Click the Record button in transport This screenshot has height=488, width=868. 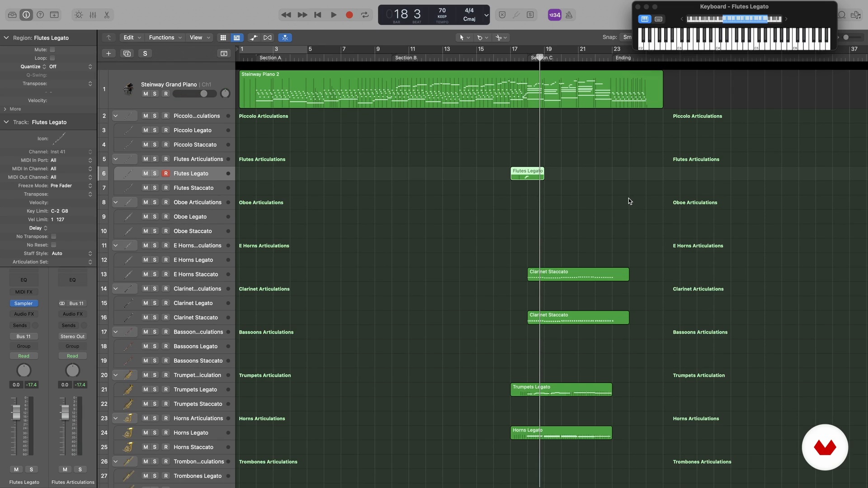349,15
